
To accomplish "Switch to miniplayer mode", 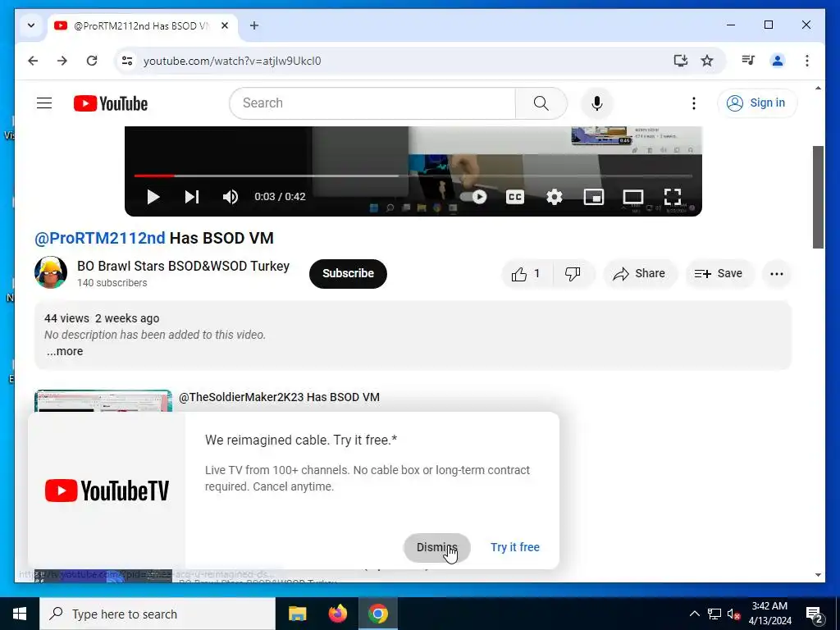I will [594, 197].
